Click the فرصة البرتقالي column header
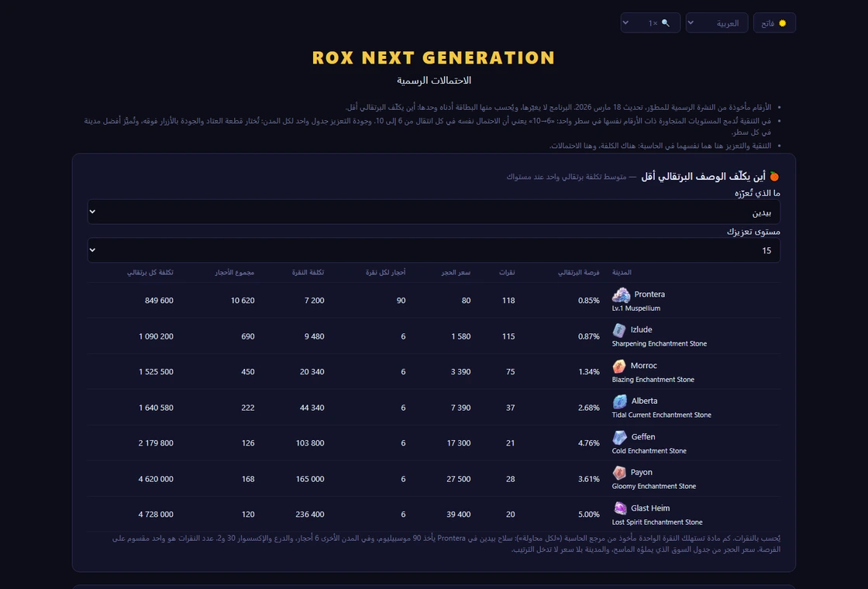The height and width of the screenshot is (589, 868). tap(578, 272)
